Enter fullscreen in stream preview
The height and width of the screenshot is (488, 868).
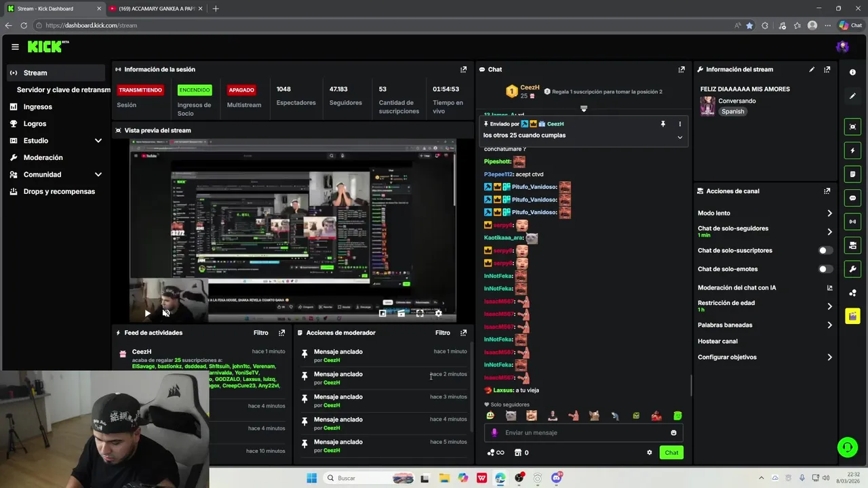[x=420, y=313]
